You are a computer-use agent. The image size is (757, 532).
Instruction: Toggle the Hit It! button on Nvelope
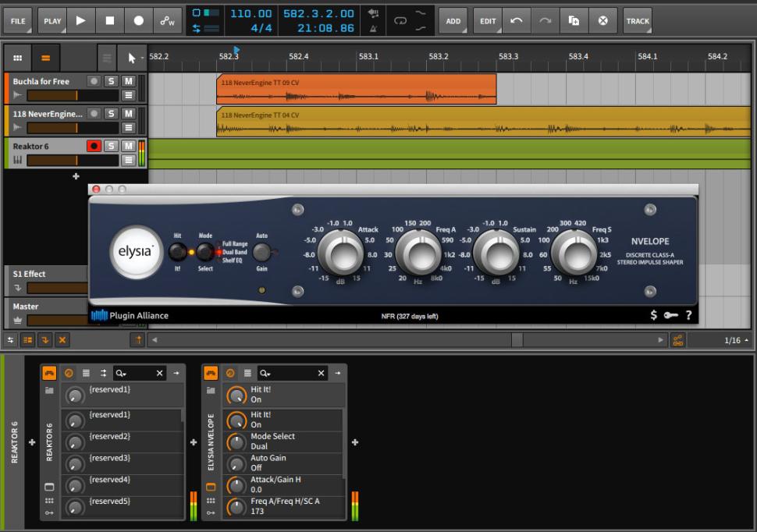[178, 252]
